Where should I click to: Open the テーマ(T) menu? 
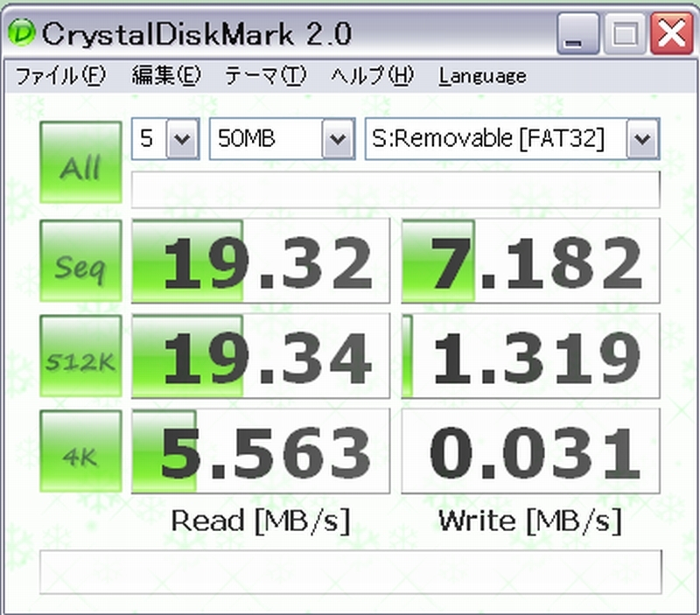click(x=265, y=75)
